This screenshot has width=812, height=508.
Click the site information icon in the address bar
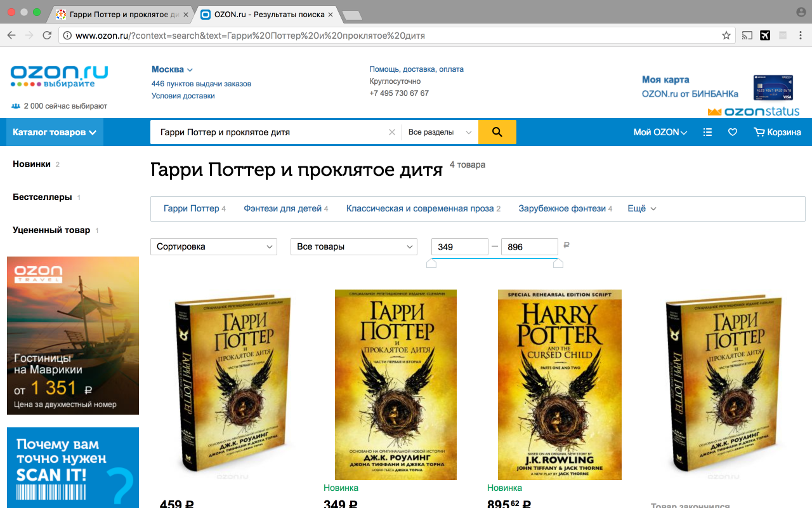67,36
